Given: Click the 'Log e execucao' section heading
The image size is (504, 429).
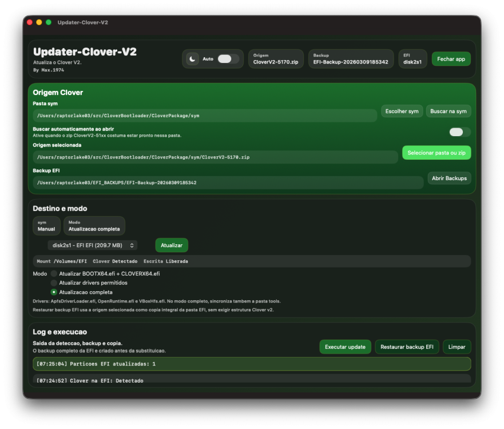Looking at the screenshot, I should (60, 332).
